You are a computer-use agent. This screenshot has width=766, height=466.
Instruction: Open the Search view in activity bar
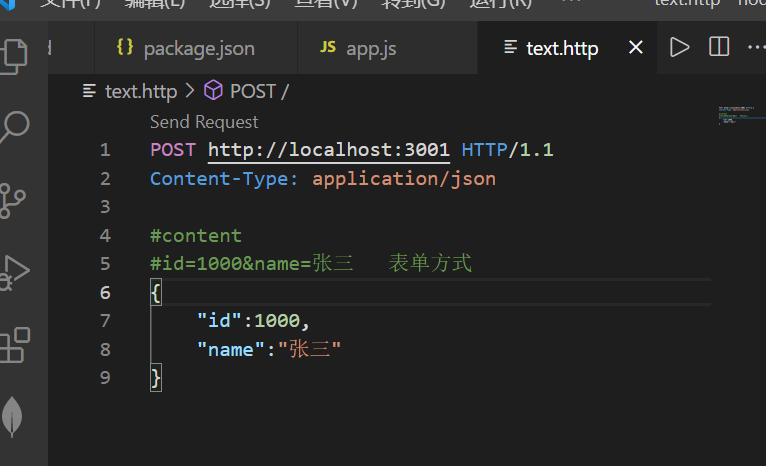(14, 127)
